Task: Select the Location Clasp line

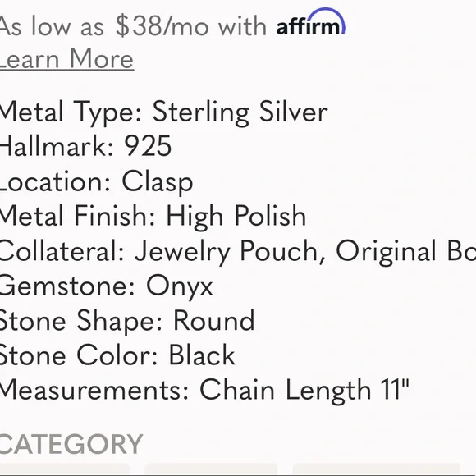Action: point(96,181)
